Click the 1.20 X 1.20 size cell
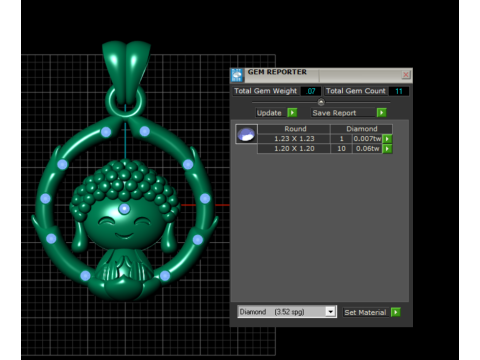The height and width of the screenshot is (360, 480). tap(294, 149)
